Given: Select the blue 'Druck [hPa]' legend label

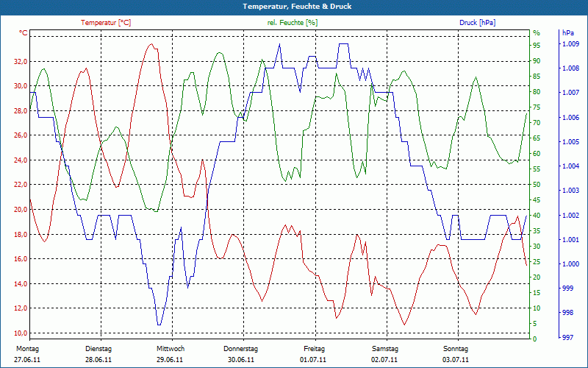Looking at the screenshot, I should (x=477, y=23).
